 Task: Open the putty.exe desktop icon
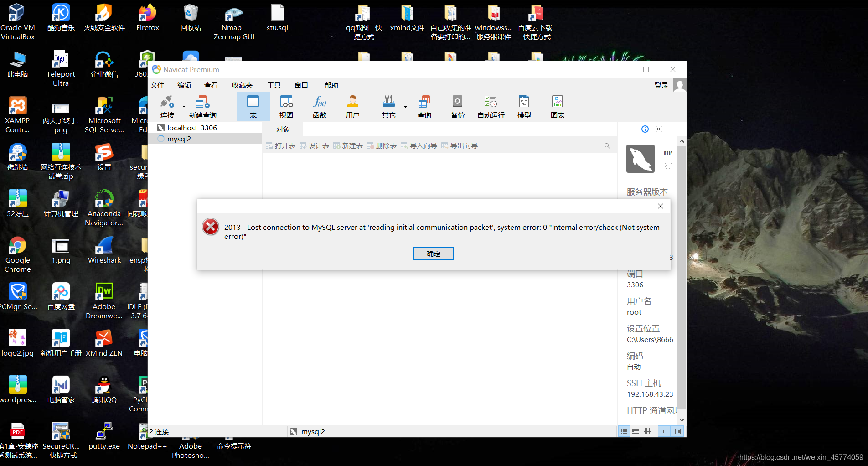click(104, 436)
